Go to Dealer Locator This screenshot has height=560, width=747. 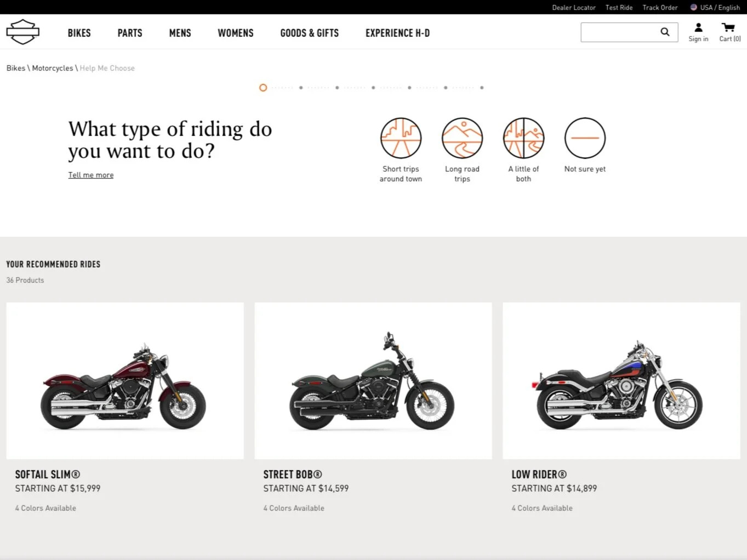coord(574,8)
